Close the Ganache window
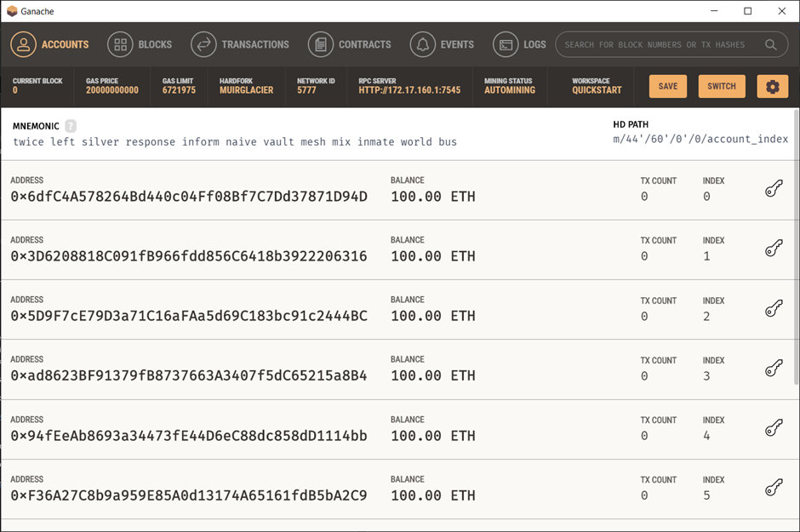Screen dimensions: 800x532 tap(781, 11)
